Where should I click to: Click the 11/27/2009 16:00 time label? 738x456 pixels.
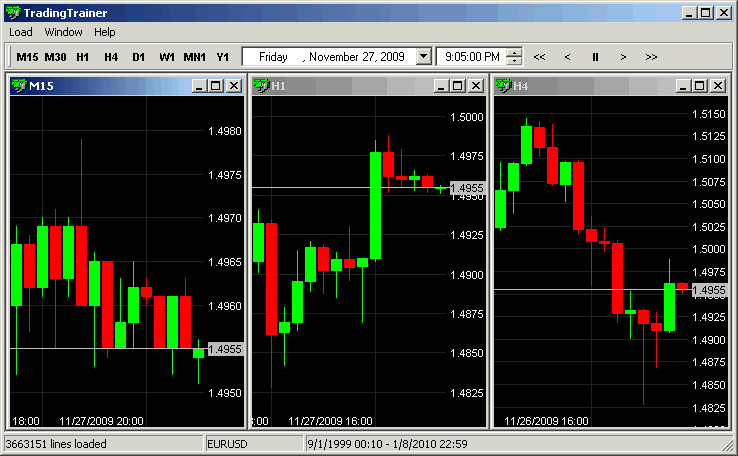tap(330, 421)
